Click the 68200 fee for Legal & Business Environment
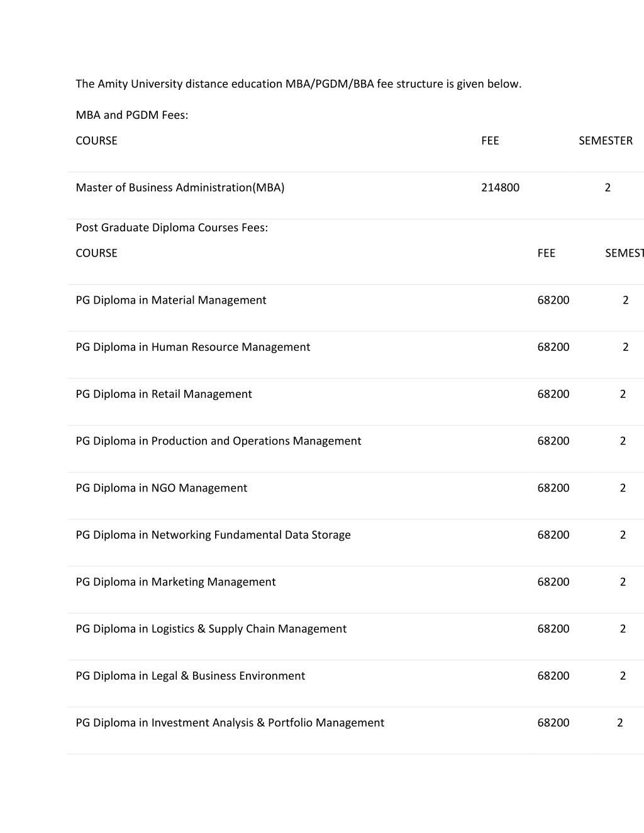 553,676
